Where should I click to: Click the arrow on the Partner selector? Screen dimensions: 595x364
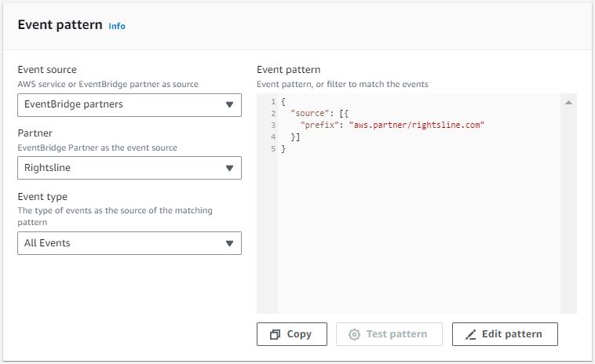229,168
